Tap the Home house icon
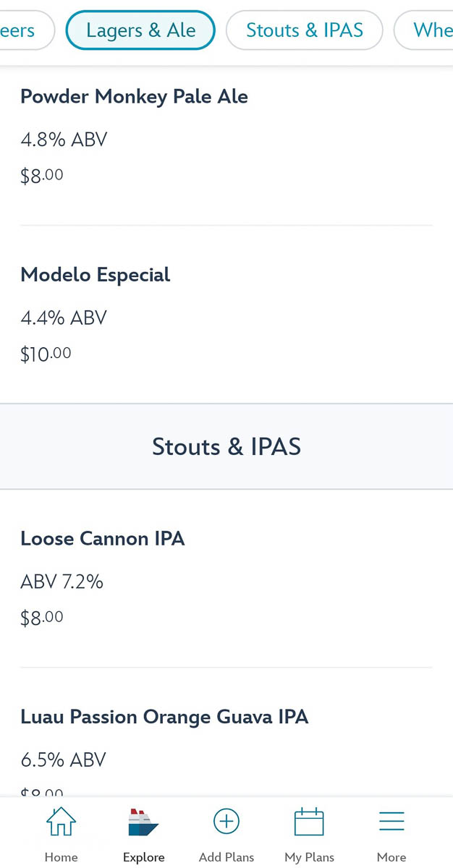This screenshot has width=453, height=868. [x=61, y=822]
